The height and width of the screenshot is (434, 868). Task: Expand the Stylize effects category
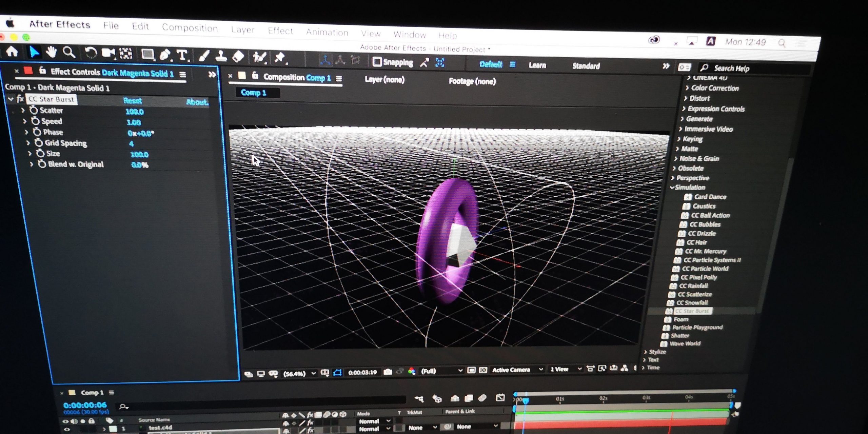pyautogui.click(x=645, y=352)
